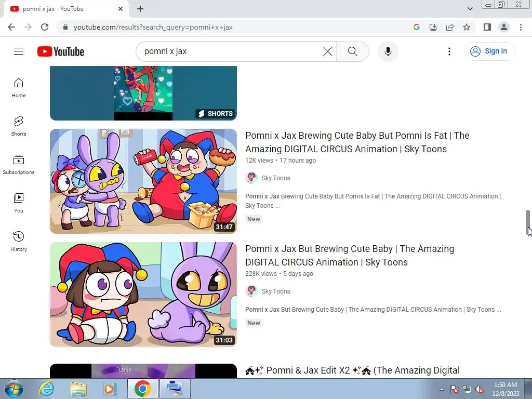Close the pomni x jax tab
The height and width of the screenshot is (399, 532).
point(121,9)
